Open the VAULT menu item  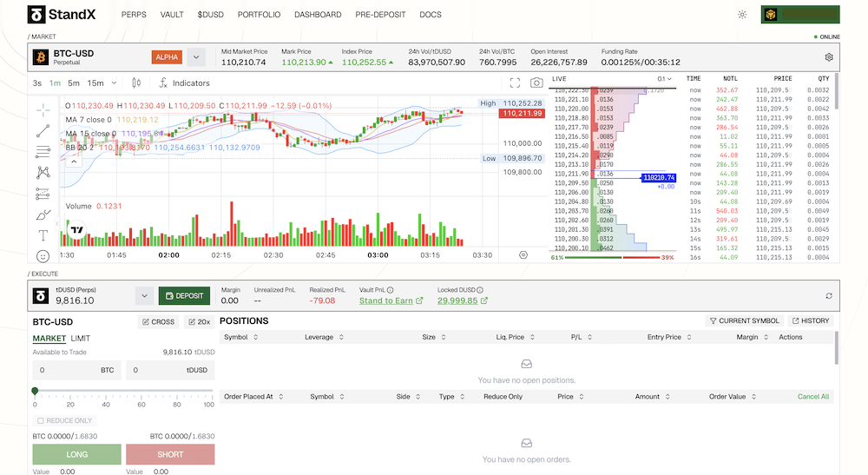click(172, 15)
